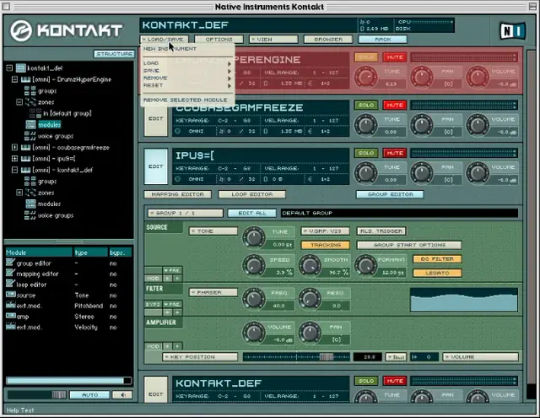Click the source module icon in list
Image resolution: width=540 pixels, height=418 pixels.
(11, 295)
